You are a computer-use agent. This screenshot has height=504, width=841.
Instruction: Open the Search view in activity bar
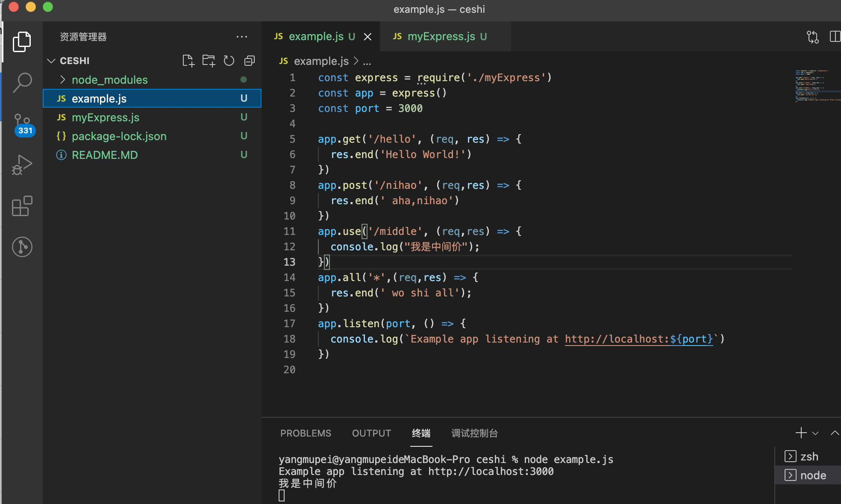click(22, 82)
